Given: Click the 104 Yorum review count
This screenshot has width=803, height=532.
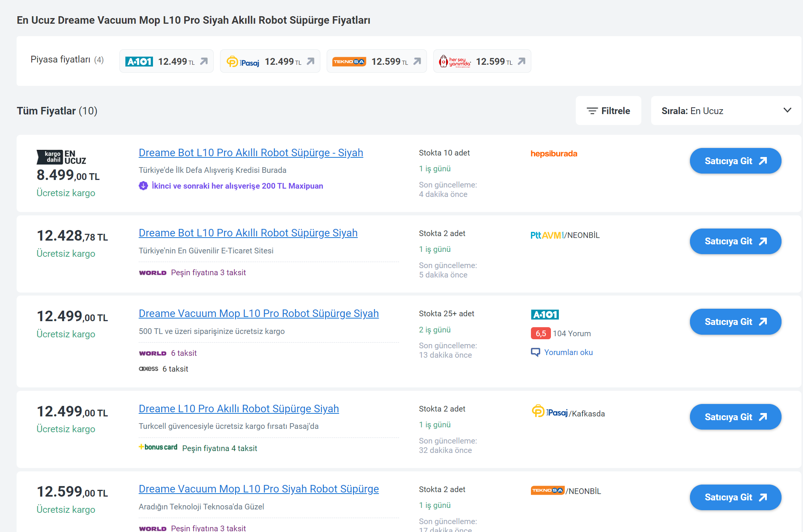Looking at the screenshot, I should [x=572, y=333].
